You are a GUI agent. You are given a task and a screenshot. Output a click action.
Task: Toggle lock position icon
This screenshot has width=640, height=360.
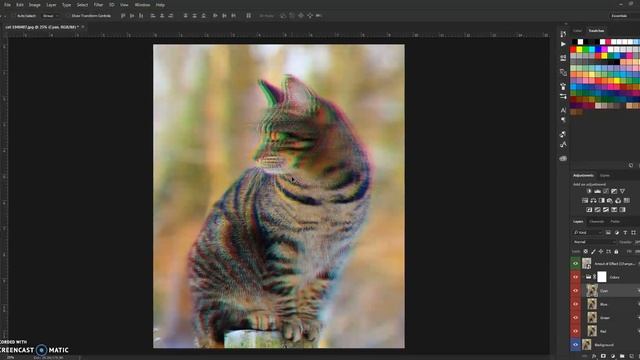(x=601, y=251)
